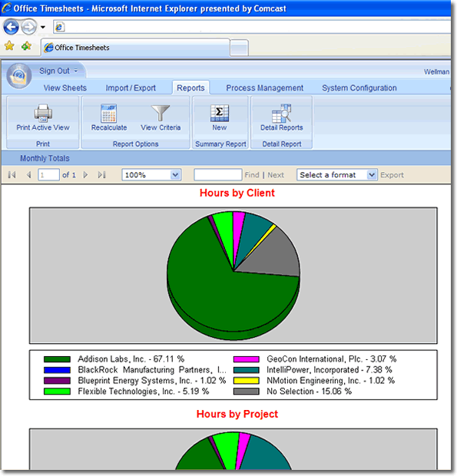This screenshot has width=457, height=476.
Task: Click 'NMotion Engineering, Inc. - 1.02 %' text
Action: click(331, 381)
